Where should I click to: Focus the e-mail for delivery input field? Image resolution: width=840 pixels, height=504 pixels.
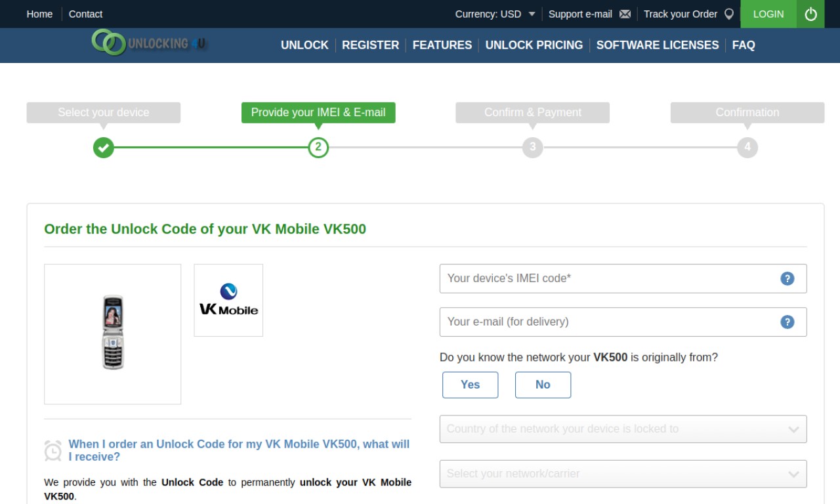623,322
